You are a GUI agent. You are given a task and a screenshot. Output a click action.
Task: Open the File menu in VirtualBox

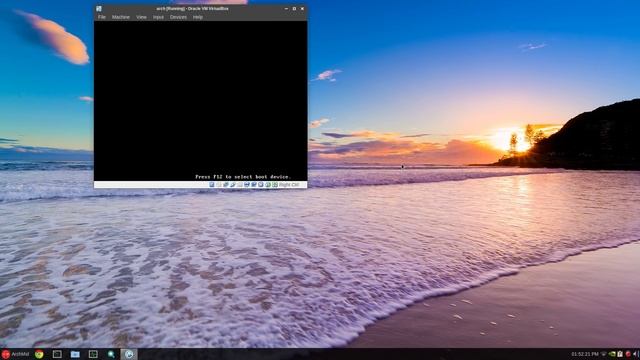pyautogui.click(x=102, y=17)
